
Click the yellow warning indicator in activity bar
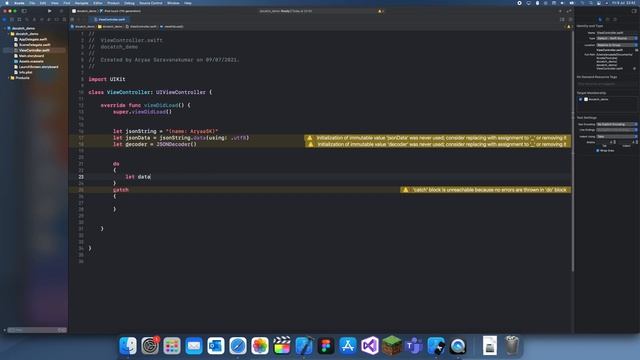tap(380, 11)
